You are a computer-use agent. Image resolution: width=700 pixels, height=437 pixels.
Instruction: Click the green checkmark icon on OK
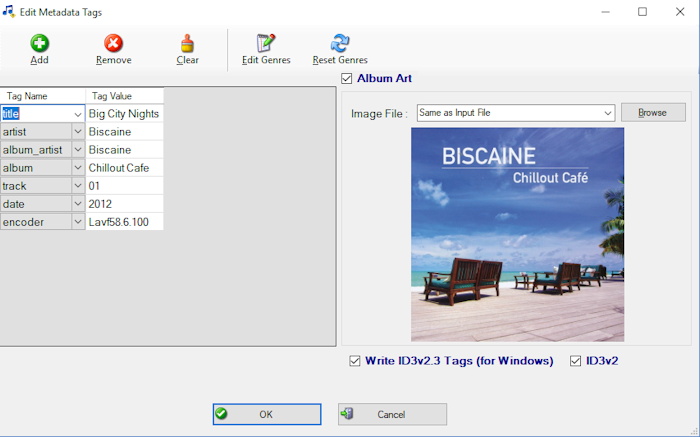point(222,414)
